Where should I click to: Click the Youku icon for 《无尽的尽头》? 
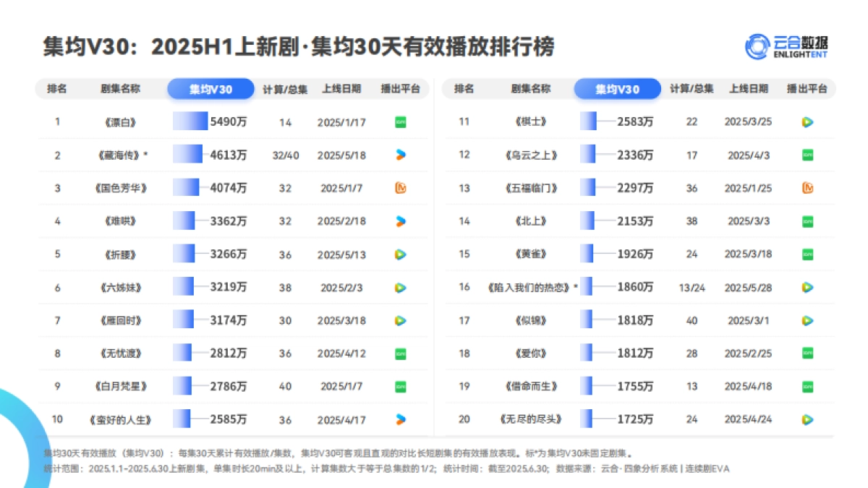808,419
